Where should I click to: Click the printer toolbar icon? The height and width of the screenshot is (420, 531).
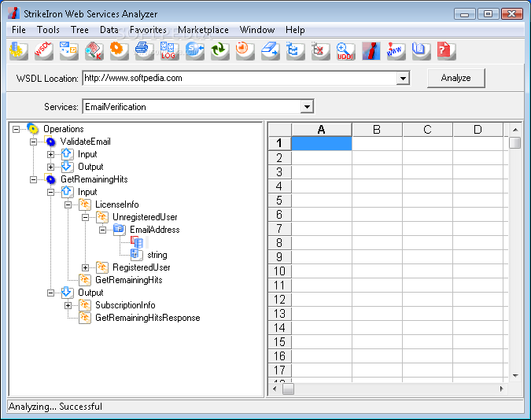[144, 51]
